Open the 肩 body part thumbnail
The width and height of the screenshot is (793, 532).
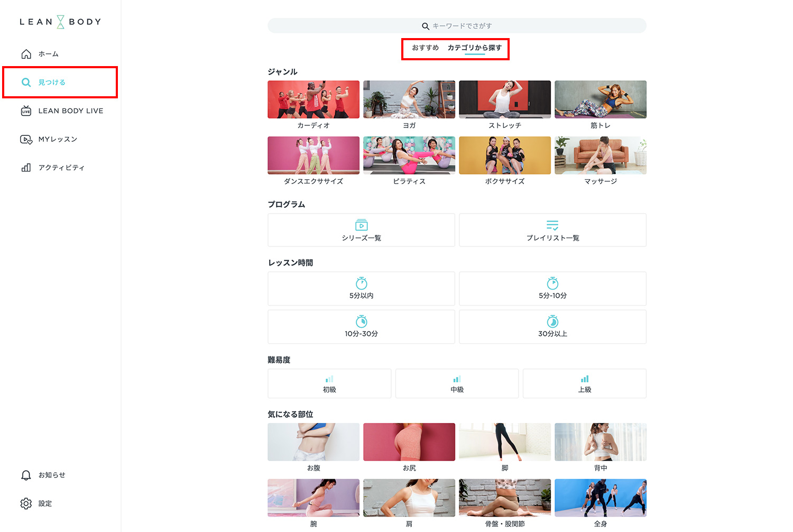(409, 498)
